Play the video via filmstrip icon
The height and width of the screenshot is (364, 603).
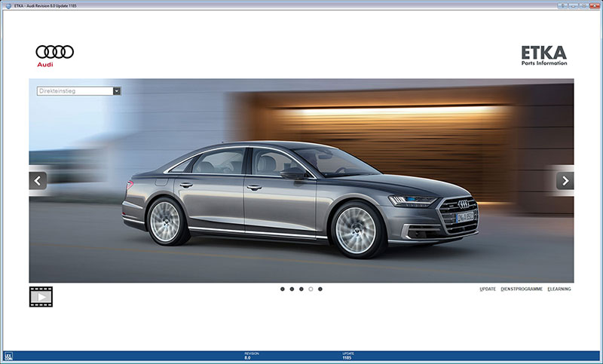[41, 297]
